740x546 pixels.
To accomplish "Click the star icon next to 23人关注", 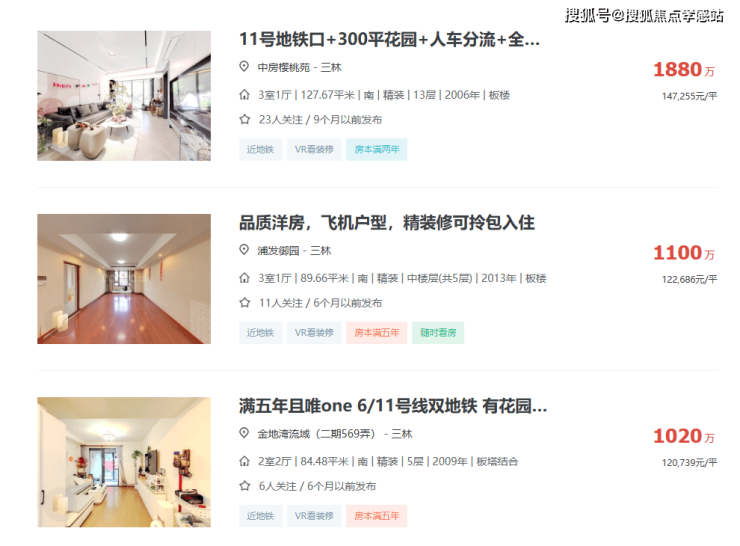I will coord(244,119).
